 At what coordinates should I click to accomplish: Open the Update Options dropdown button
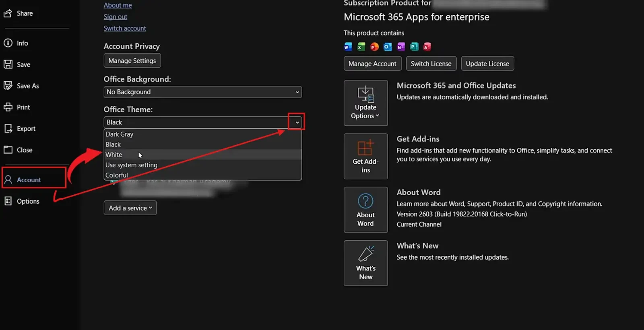[x=365, y=103]
